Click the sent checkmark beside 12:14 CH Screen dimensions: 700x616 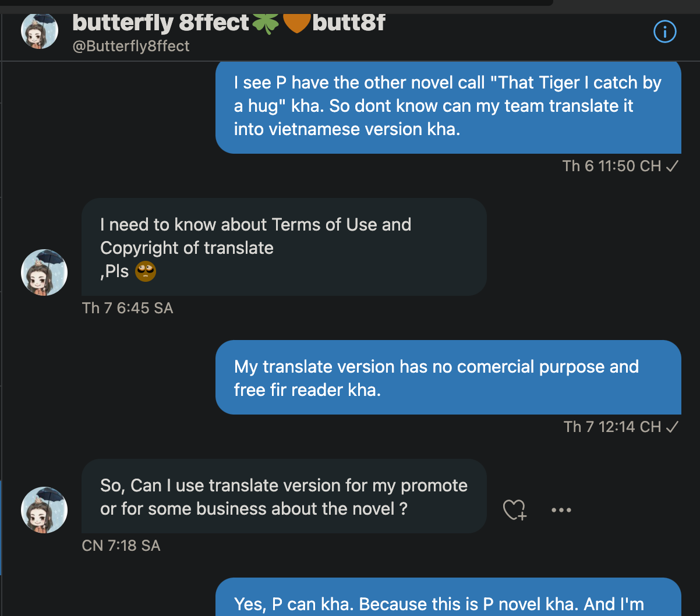(672, 427)
